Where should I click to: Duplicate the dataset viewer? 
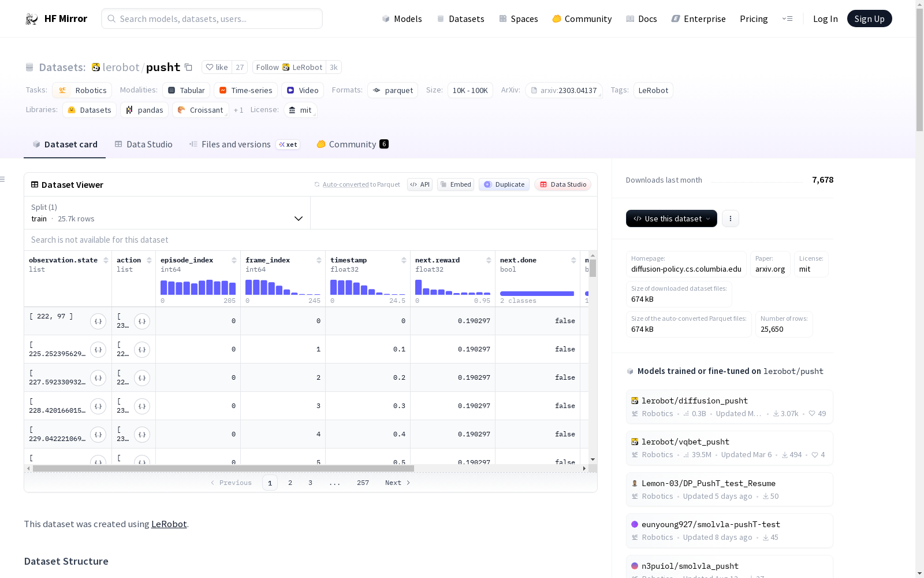pyautogui.click(x=504, y=184)
